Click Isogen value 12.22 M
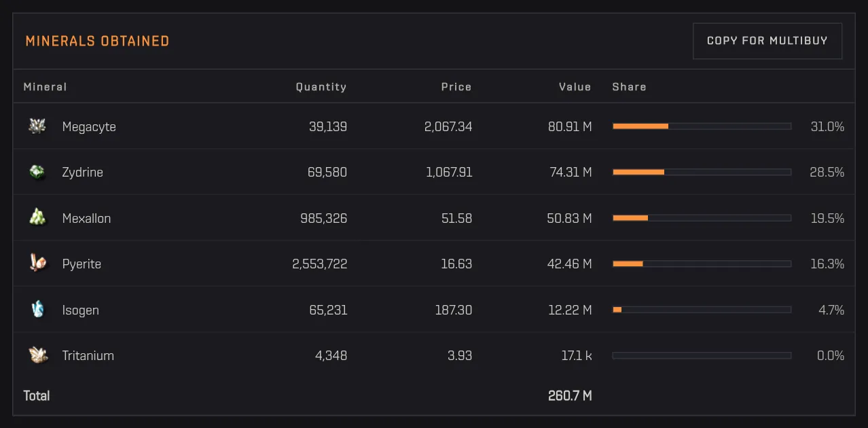Viewport: 868px width, 428px height. [x=570, y=310]
